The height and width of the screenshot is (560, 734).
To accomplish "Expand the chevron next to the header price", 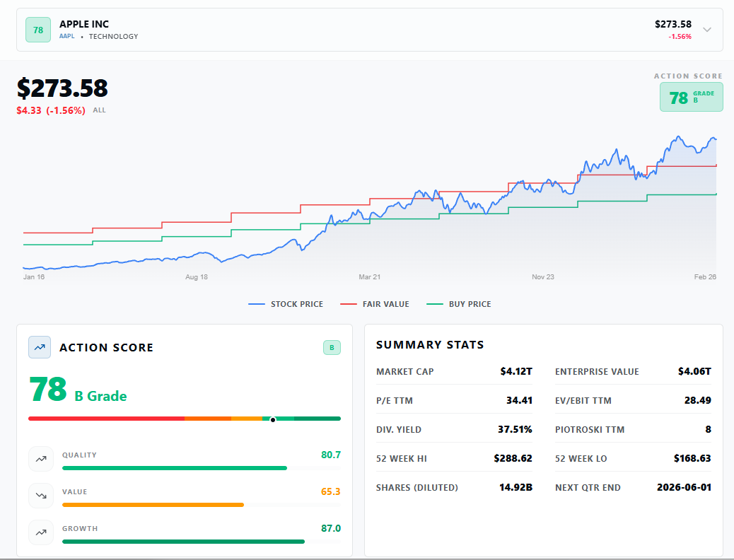I will click(x=706, y=30).
